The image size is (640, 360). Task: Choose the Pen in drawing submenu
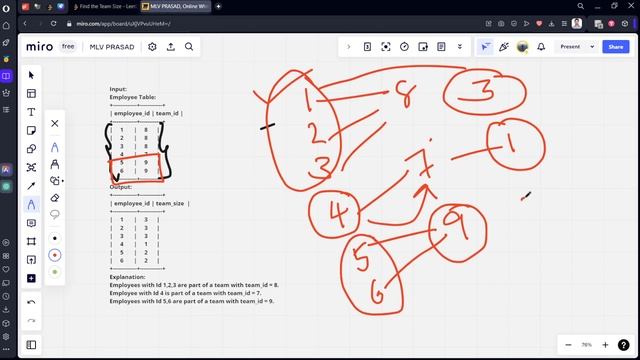click(x=55, y=147)
